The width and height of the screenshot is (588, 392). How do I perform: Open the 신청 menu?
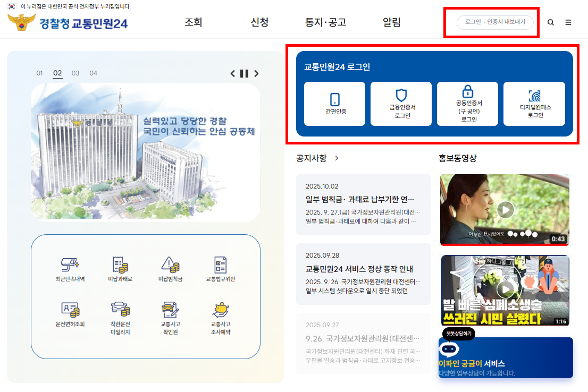259,22
